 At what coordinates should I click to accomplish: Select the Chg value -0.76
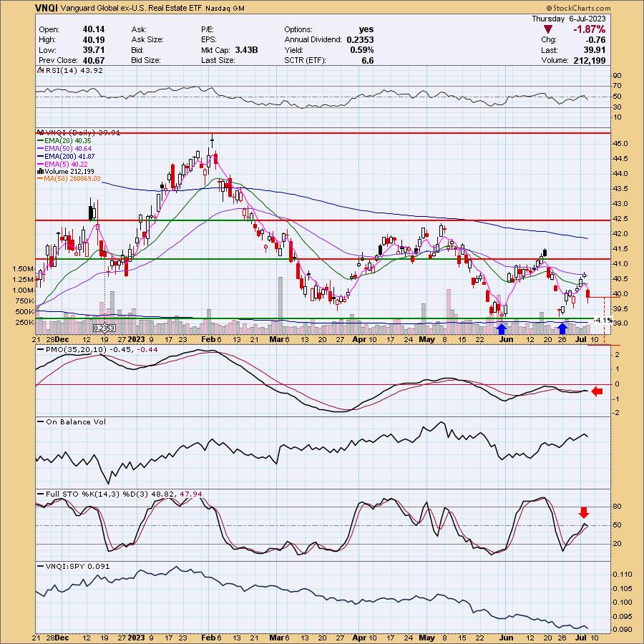coord(595,40)
